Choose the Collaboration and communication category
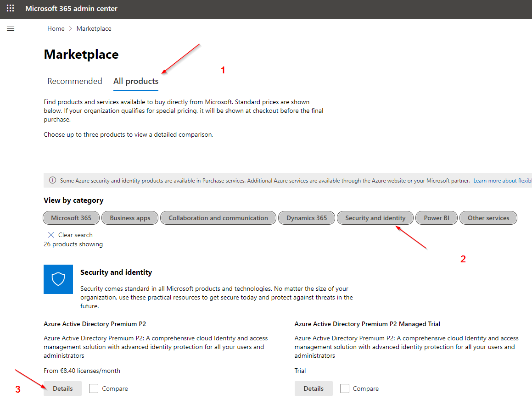This screenshot has width=532, height=416. pos(218,218)
